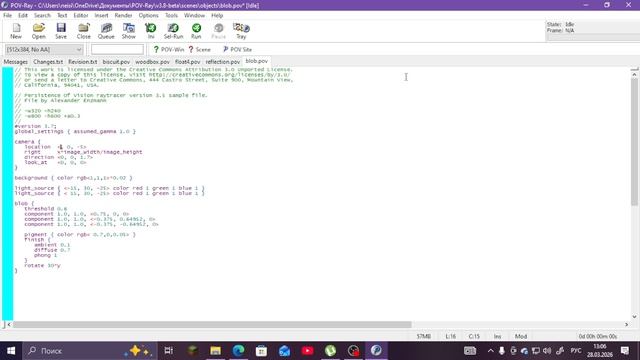
Task: Open the Text menu
Action: tap(62, 16)
